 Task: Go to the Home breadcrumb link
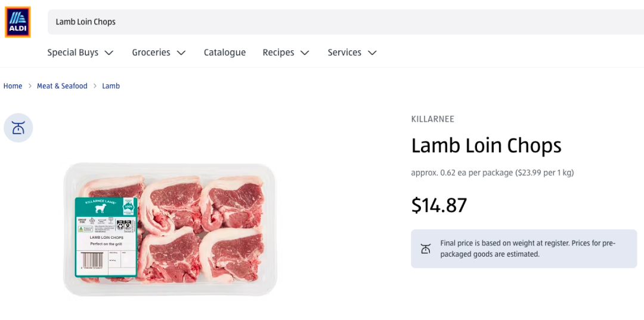pos(13,86)
